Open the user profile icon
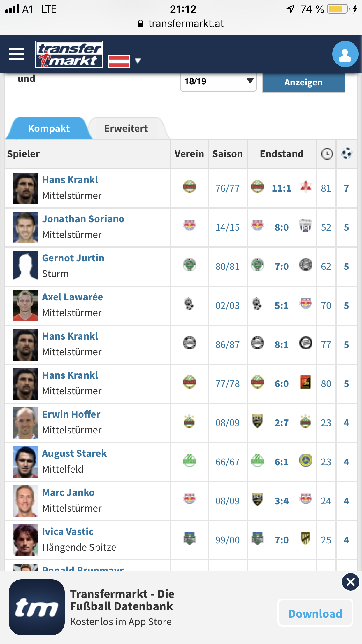The image size is (362, 644). (x=345, y=54)
